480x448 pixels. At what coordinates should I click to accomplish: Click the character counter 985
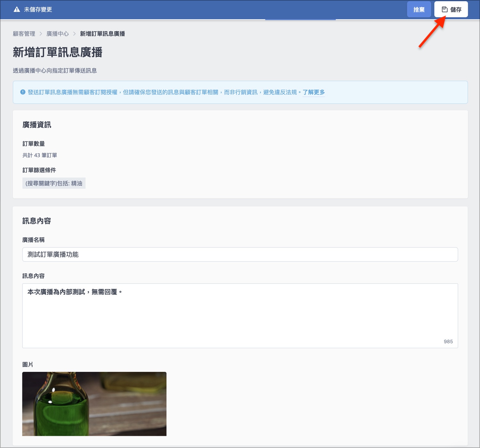point(448,341)
